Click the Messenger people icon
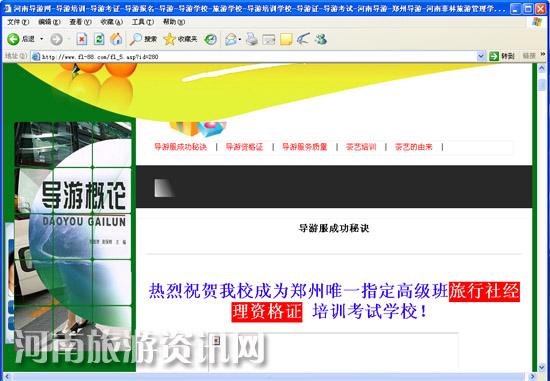Screen dimensions: 550x381 pyautogui.click(x=321, y=39)
